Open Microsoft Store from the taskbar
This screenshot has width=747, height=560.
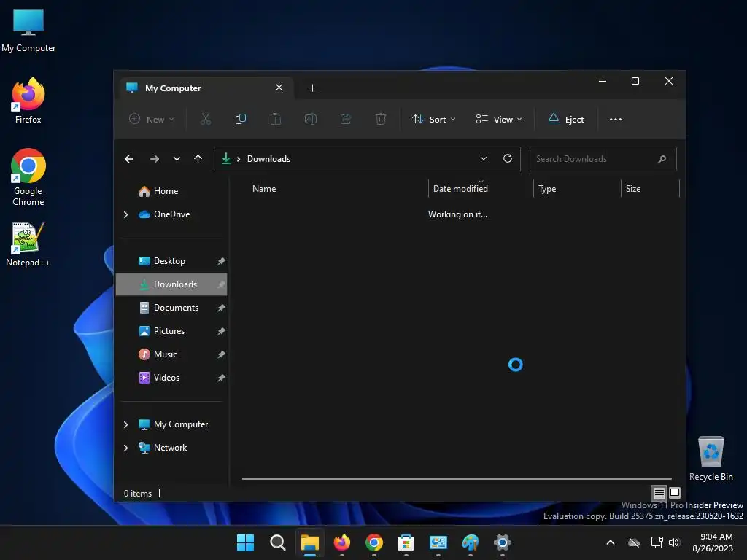pyautogui.click(x=406, y=542)
